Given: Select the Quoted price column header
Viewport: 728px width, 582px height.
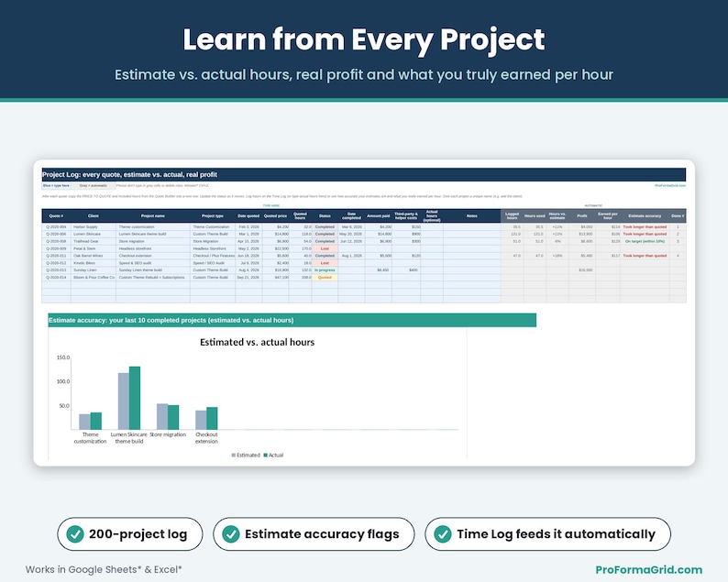Looking at the screenshot, I should (275, 215).
